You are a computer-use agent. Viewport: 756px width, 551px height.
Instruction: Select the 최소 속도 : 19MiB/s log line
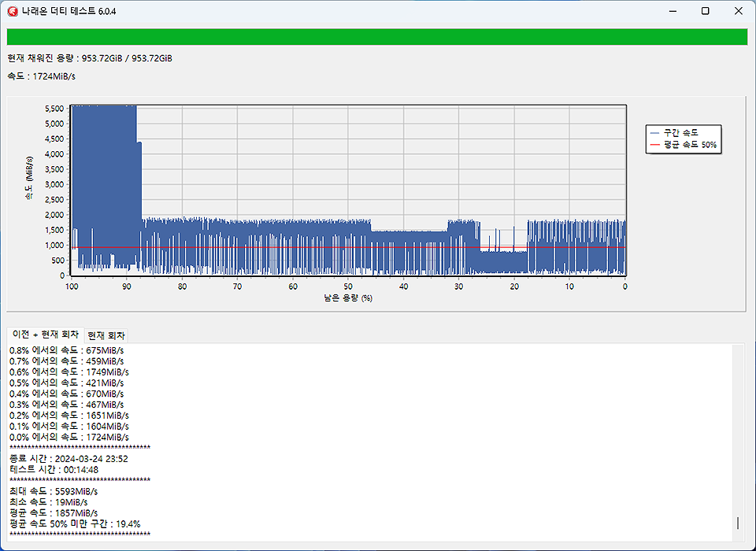pos(48,501)
